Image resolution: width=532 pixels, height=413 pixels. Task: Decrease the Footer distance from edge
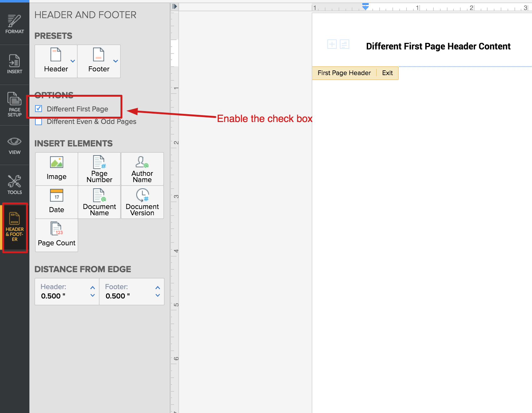(x=158, y=295)
